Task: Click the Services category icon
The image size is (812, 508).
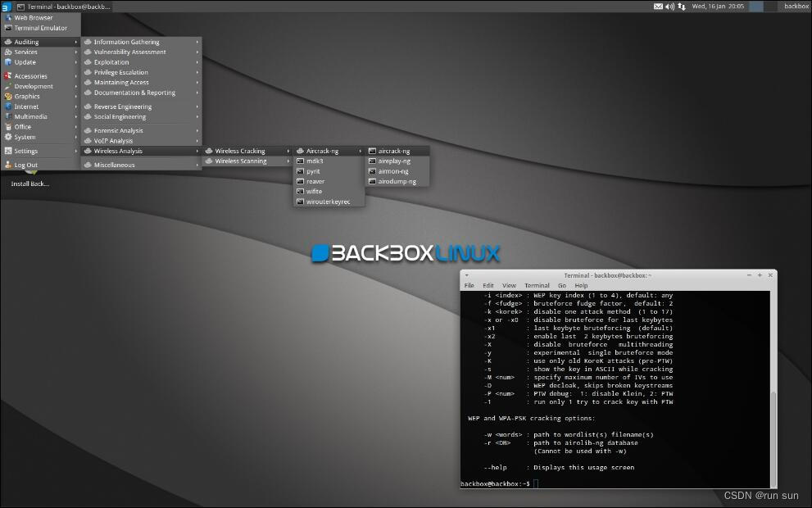Action: (x=8, y=52)
